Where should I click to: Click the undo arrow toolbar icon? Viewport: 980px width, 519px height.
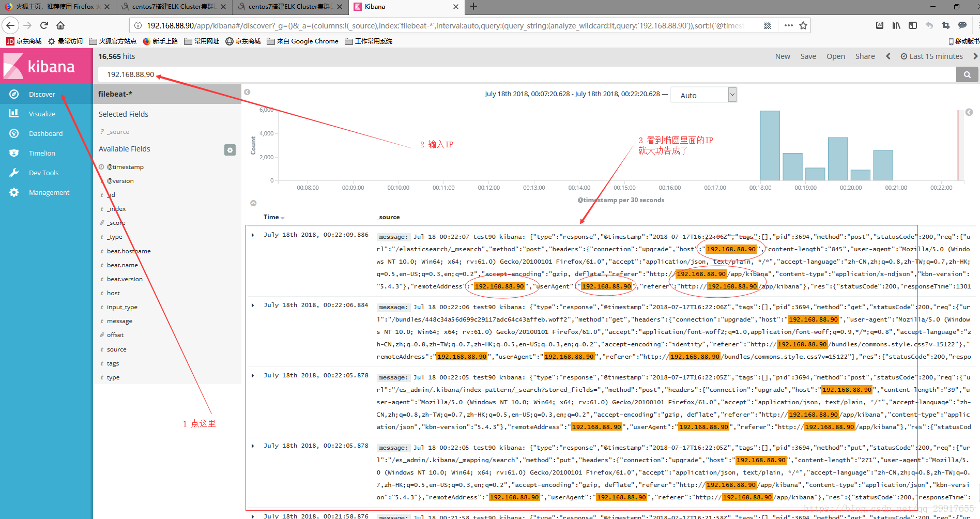tap(929, 25)
